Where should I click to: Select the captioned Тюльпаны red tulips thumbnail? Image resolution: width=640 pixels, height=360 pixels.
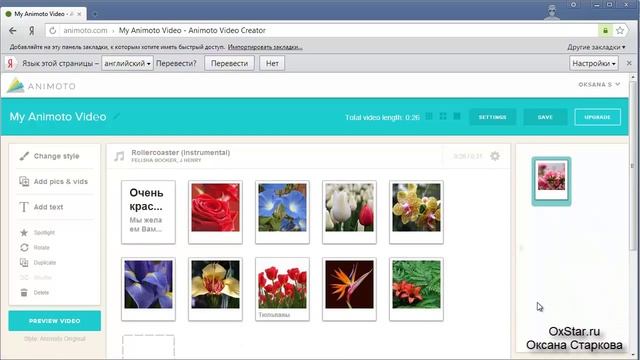click(282, 289)
